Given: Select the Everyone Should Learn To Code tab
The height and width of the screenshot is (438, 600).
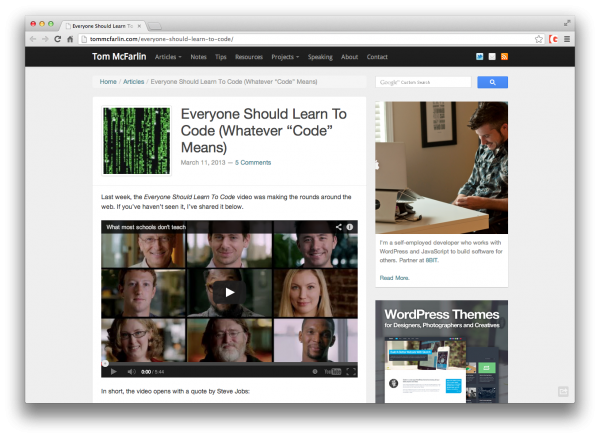Looking at the screenshot, I should (102, 26).
